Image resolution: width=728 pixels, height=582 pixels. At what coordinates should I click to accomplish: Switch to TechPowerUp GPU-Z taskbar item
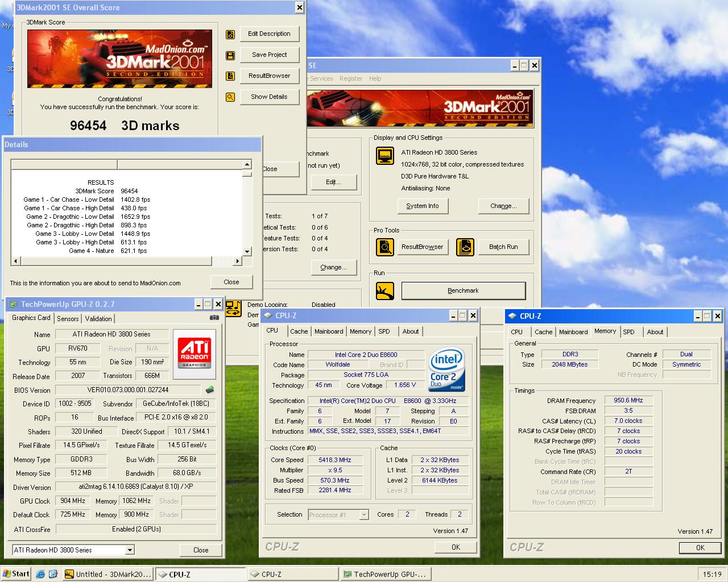(386, 574)
